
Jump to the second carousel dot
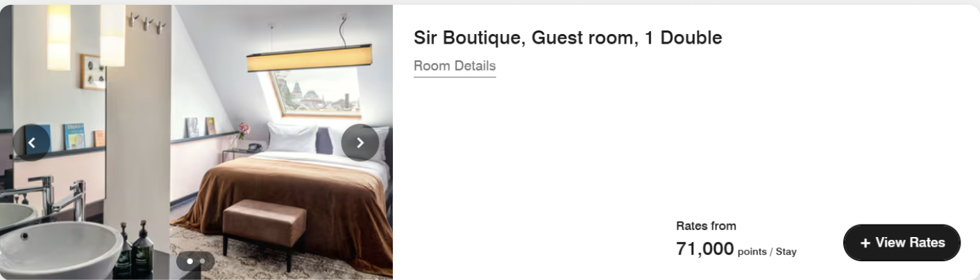coord(203,261)
